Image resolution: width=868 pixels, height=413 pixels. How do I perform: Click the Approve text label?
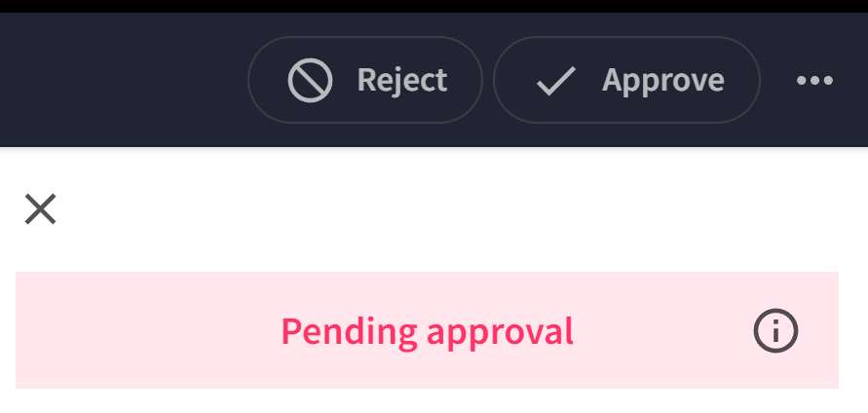[x=663, y=82]
